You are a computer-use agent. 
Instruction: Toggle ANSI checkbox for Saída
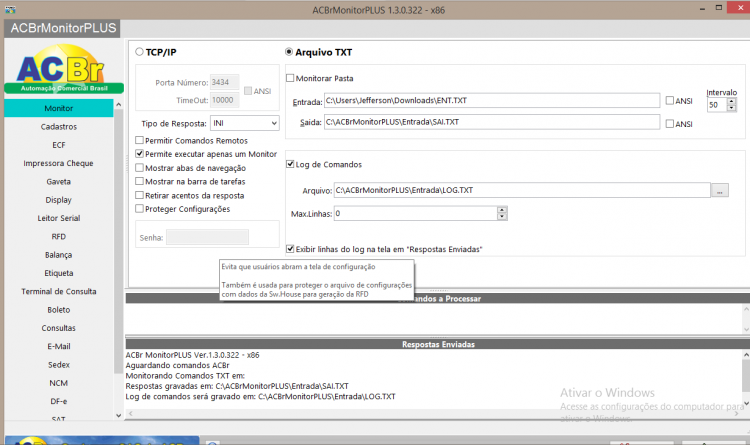click(670, 123)
